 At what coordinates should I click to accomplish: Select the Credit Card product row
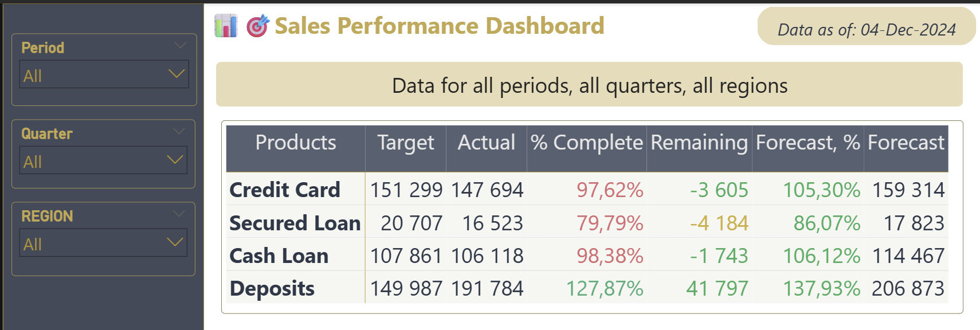285,190
